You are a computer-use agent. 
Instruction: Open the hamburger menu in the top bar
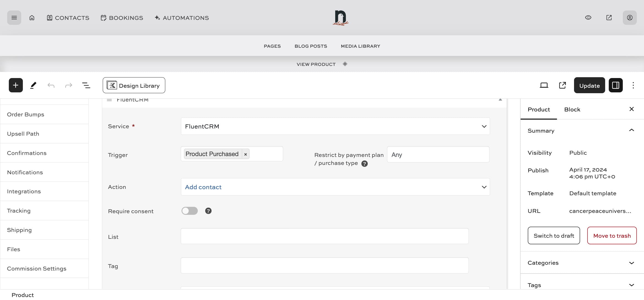[x=14, y=17]
